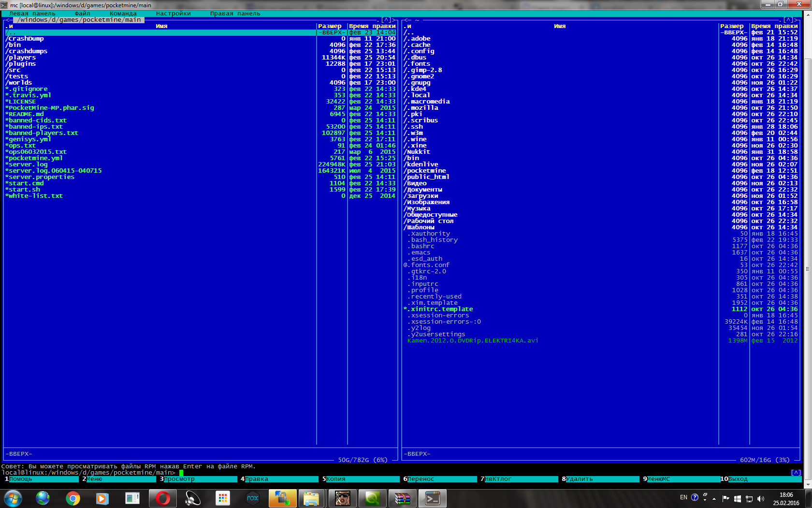Image resolution: width=812 pixels, height=508 pixels.
Task: Show hidden tray icons arrow
Action: [x=714, y=498]
